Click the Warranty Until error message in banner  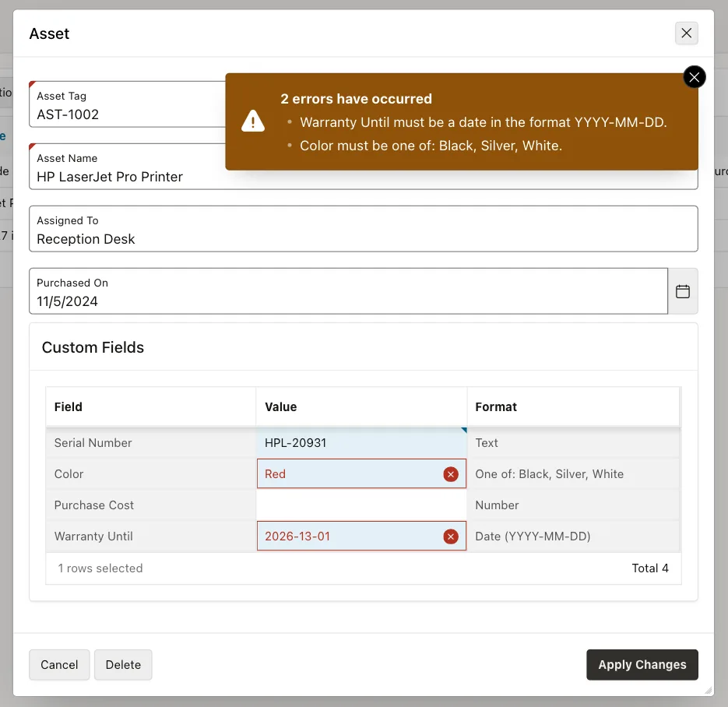pos(483,122)
